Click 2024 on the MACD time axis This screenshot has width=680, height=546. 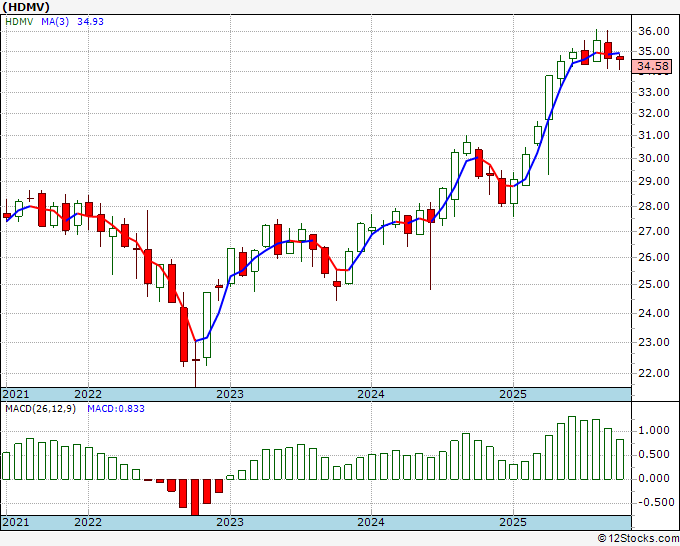point(371,522)
